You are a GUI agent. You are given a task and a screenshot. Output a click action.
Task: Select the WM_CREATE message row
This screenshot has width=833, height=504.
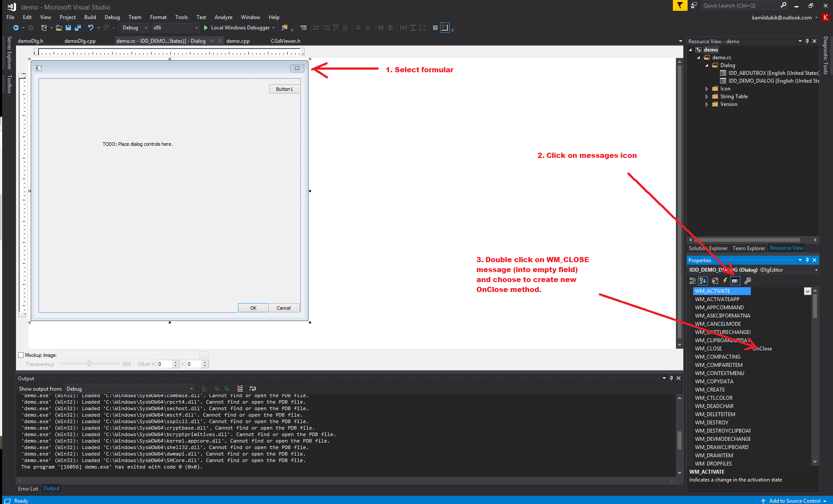pyautogui.click(x=752, y=390)
